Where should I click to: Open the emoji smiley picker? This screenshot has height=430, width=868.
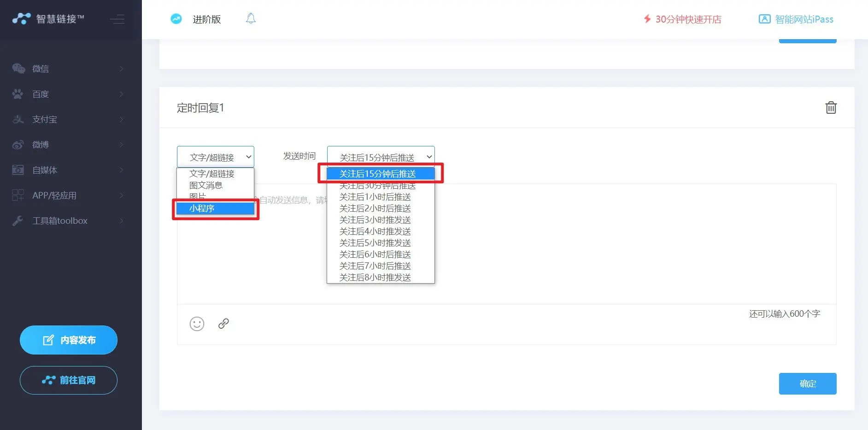pos(197,324)
